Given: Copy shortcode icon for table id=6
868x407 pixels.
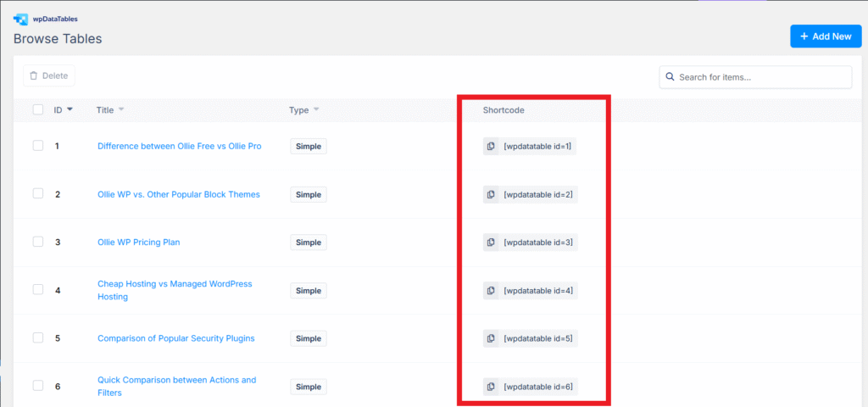Looking at the screenshot, I should 491,387.
